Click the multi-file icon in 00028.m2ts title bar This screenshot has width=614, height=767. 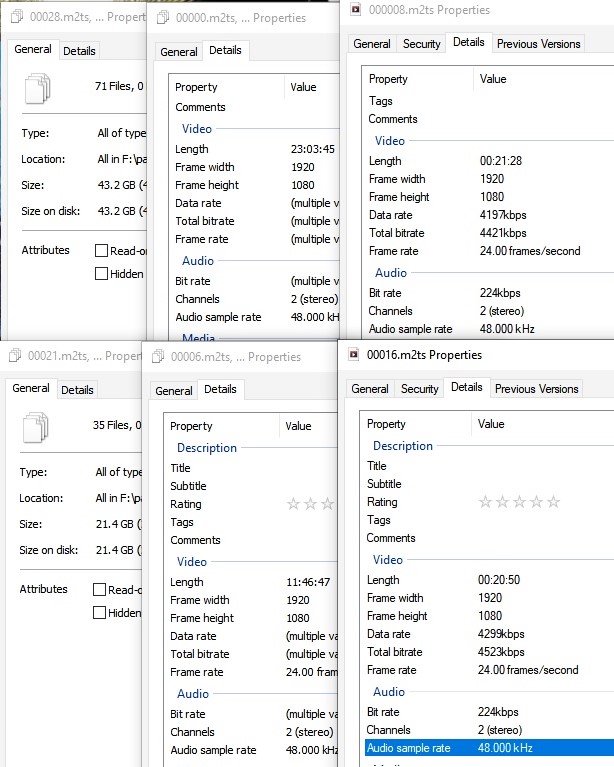click(x=17, y=17)
